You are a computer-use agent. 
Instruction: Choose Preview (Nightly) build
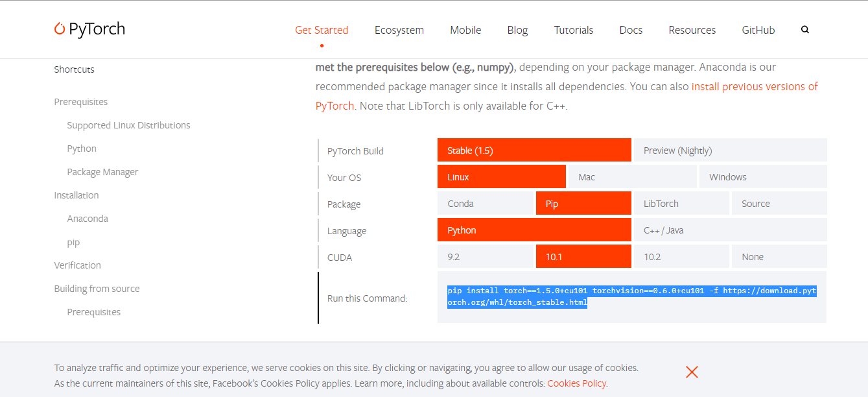click(x=730, y=150)
